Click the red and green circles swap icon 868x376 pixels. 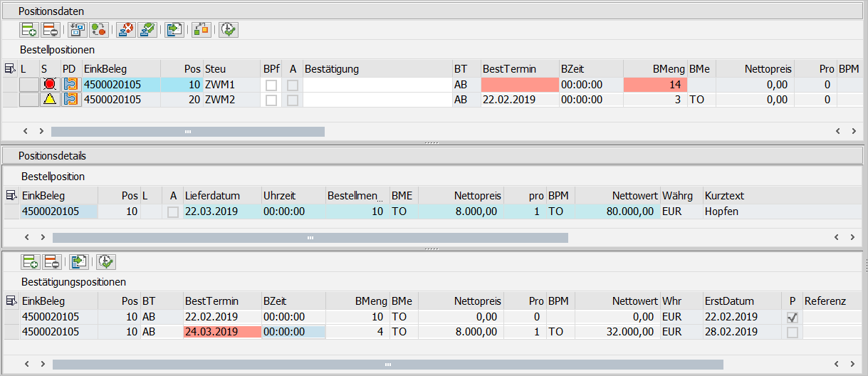pos(99,29)
